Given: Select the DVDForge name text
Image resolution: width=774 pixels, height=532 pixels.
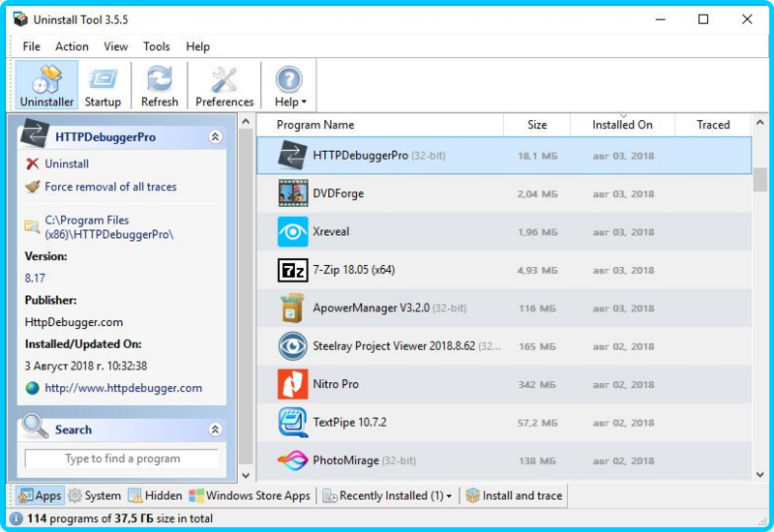Looking at the screenshot, I should coord(338,193).
